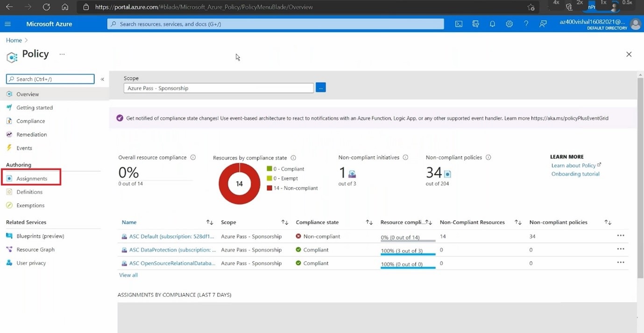
Task: Collapse the left navigation menu chevron
Action: coord(102,79)
